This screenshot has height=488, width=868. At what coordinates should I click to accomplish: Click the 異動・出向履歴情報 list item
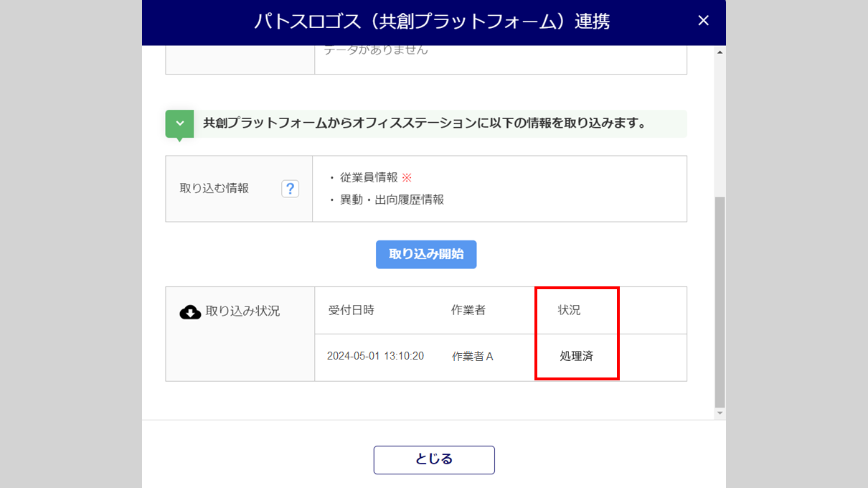[x=392, y=200]
